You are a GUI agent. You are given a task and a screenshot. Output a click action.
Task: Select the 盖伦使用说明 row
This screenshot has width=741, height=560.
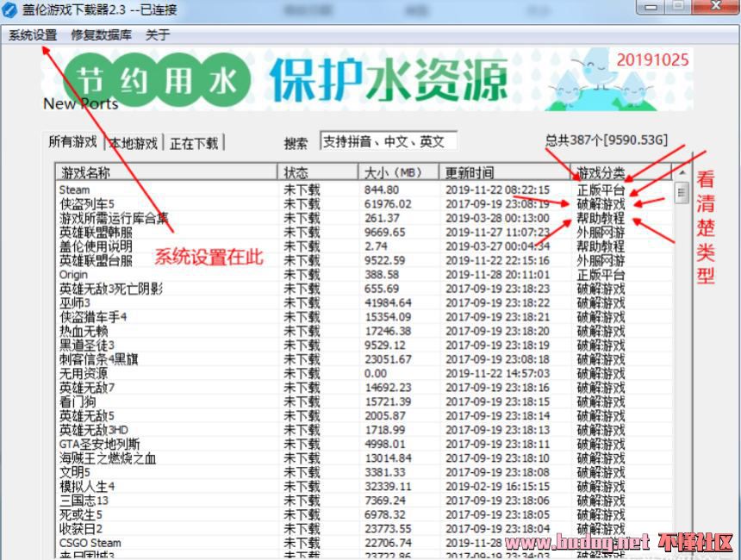pyautogui.click(x=364, y=246)
